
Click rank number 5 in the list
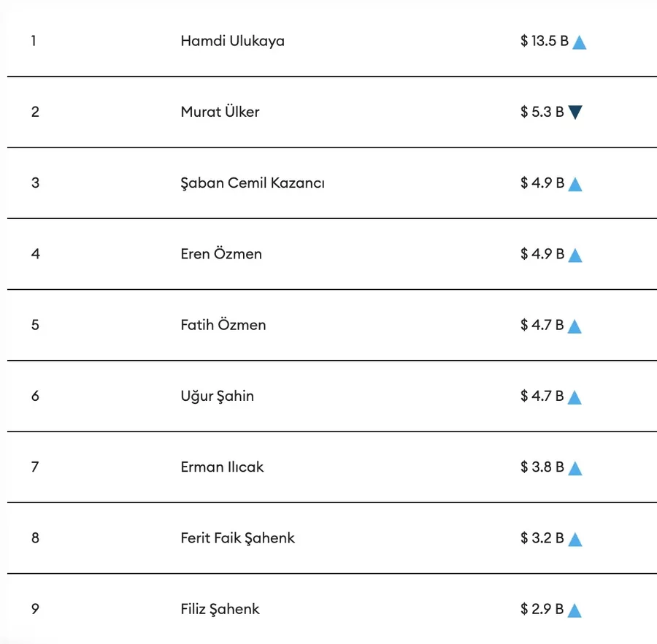point(35,325)
